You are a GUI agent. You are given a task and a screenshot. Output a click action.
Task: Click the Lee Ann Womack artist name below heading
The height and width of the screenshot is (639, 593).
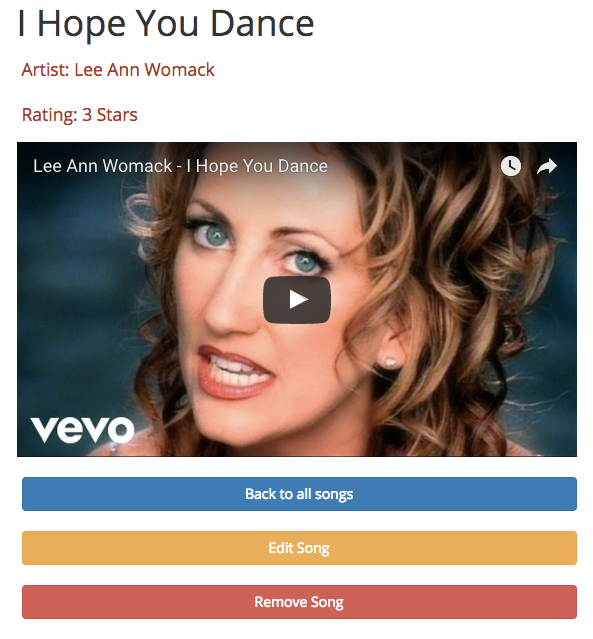pyautogui.click(x=144, y=70)
